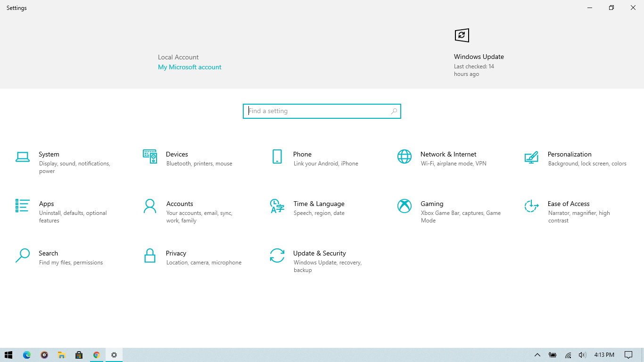Open Windows Update status tile
The width and height of the screenshot is (644, 362).
click(x=479, y=57)
